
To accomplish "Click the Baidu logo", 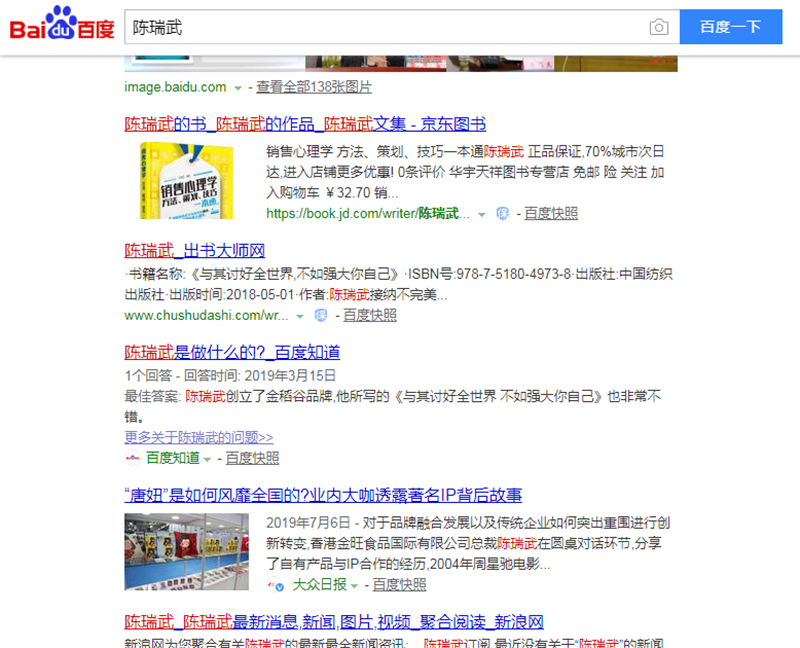I will pos(62,24).
